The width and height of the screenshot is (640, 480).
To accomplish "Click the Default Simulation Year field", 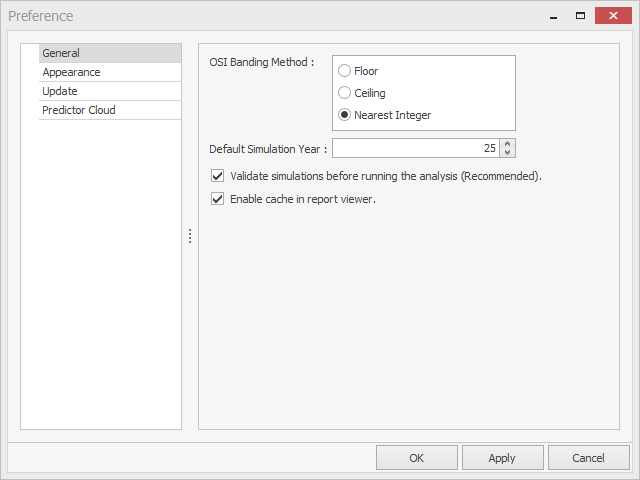I will coord(416,148).
